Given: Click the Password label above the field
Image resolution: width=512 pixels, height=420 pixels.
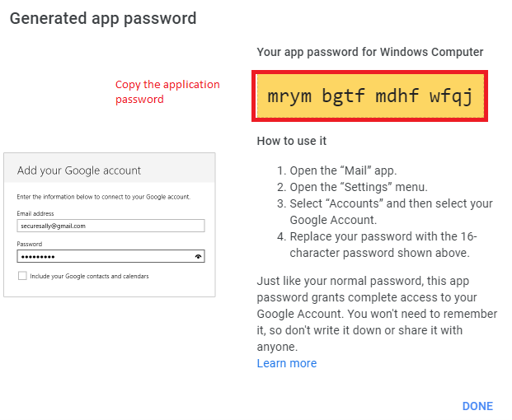Looking at the screenshot, I should [x=30, y=244].
